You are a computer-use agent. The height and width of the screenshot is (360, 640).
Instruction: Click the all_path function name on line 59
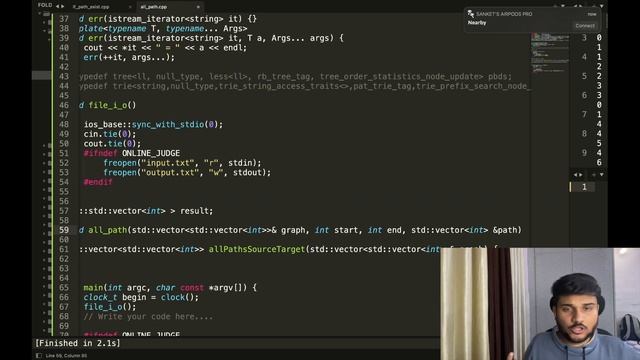click(108, 230)
